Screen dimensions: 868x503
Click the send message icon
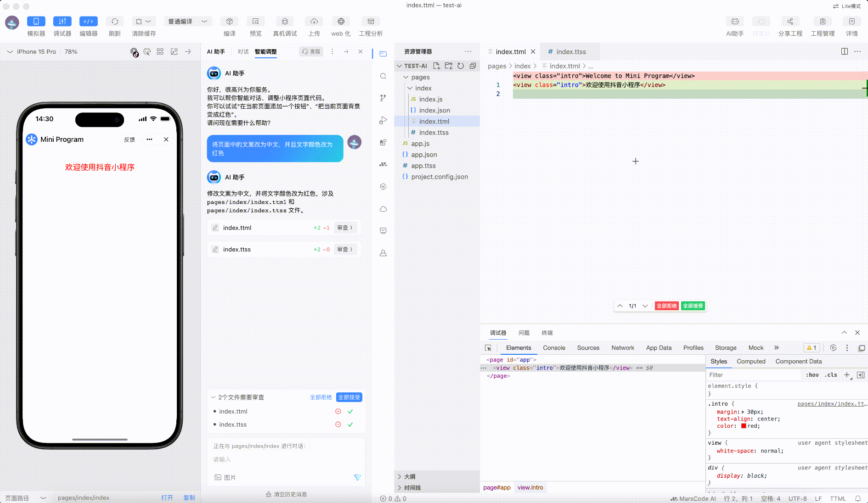click(x=357, y=478)
